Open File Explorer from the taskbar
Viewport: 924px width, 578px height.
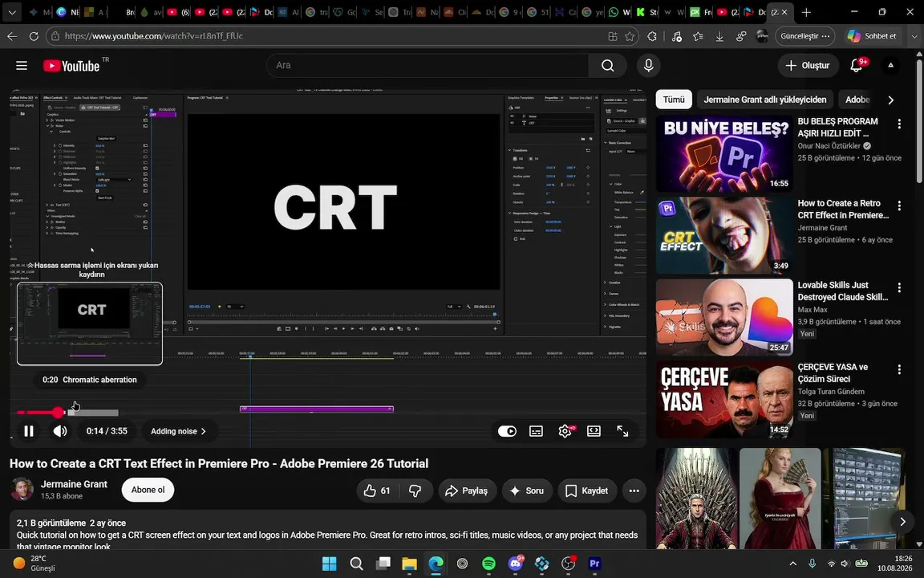pos(409,564)
